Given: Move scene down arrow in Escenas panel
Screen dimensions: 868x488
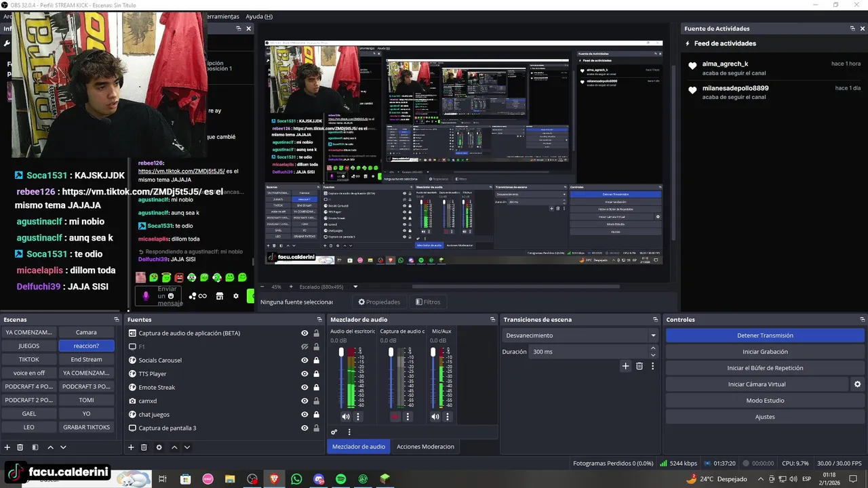Looking at the screenshot, I should tap(63, 447).
